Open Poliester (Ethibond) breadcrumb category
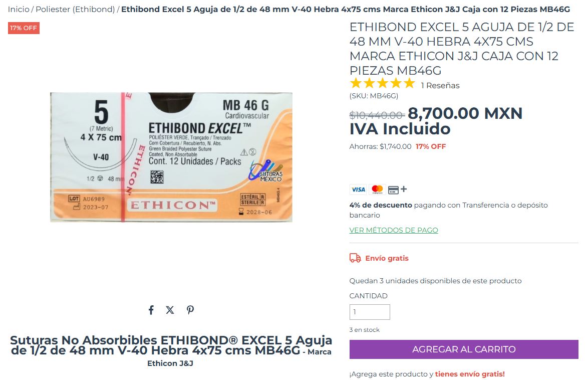The width and height of the screenshot is (588, 380). click(75, 10)
